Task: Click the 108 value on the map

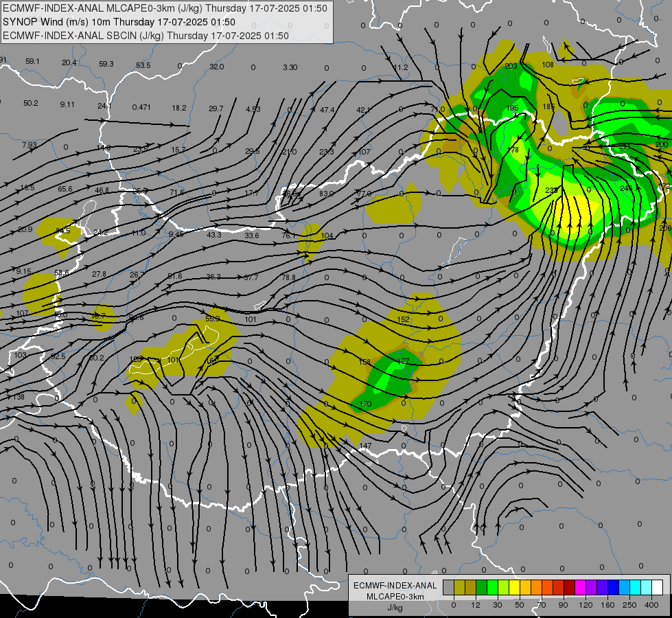Action: pyautogui.click(x=548, y=65)
